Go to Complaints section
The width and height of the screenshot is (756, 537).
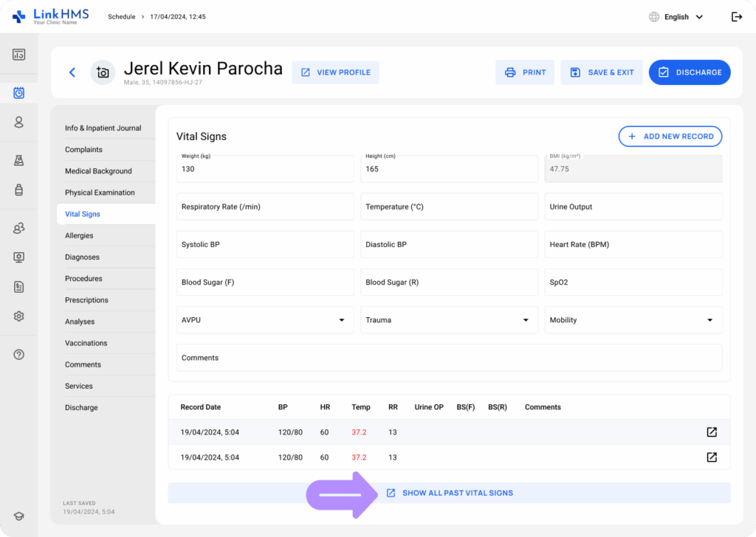click(83, 149)
